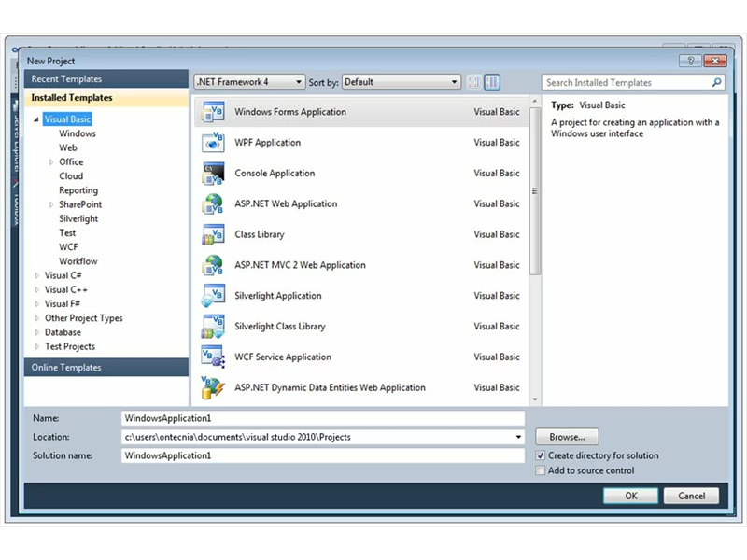The image size is (747, 560).
Task: Click the Class Library template icon
Action: click(213, 234)
